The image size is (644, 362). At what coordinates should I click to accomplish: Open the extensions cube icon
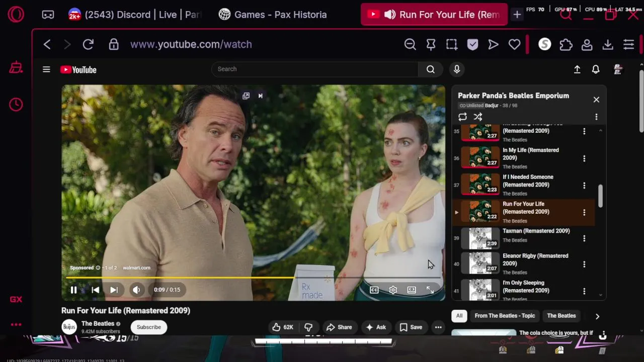(x=566, y=44)
